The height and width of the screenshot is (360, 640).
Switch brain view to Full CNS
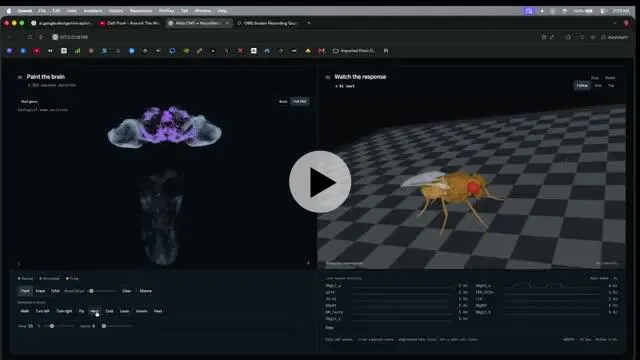pos(300,102)
